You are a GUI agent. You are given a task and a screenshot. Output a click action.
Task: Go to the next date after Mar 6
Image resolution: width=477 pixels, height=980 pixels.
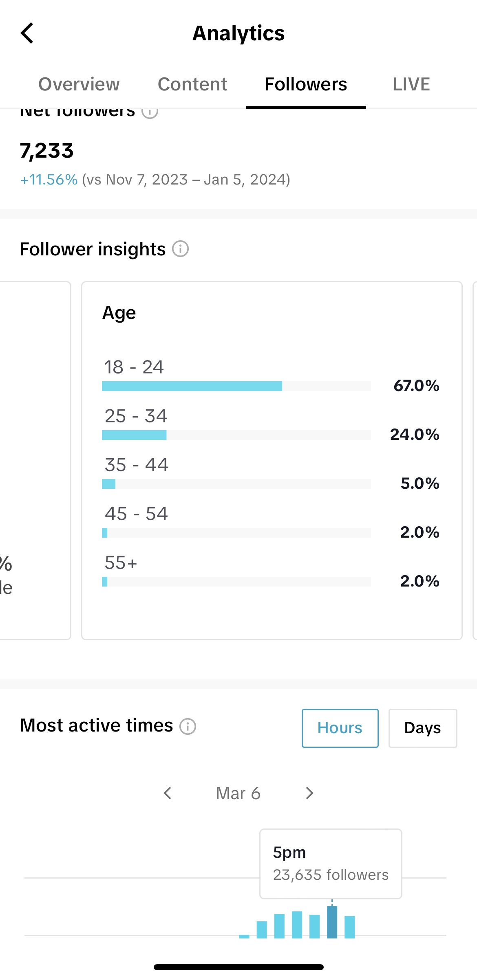point(309,793)
